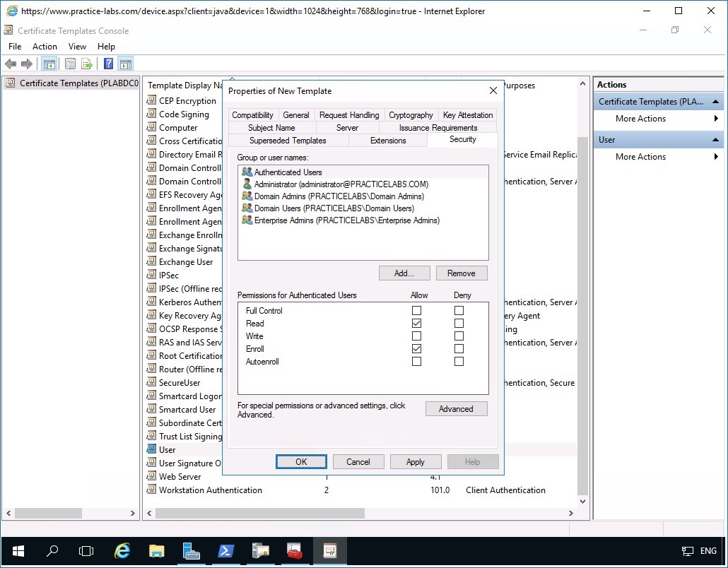The image size is (728, 568).
Task: Select Certificate Templates node in console tree
Action: coord(72,83)
